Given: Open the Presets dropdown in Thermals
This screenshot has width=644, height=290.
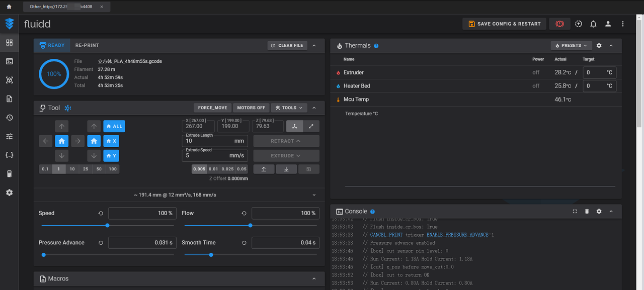Looking at the screenshot, I should 571,46.
